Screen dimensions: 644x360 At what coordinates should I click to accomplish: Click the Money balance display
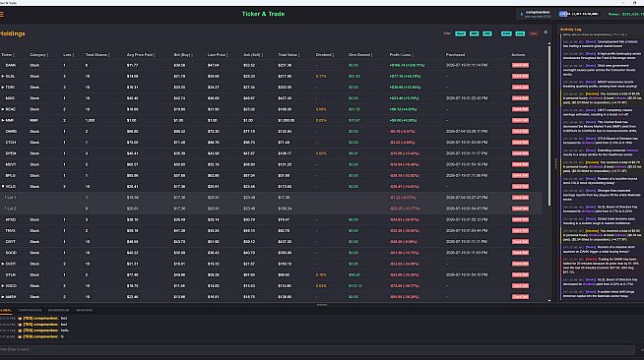point(626,14)
